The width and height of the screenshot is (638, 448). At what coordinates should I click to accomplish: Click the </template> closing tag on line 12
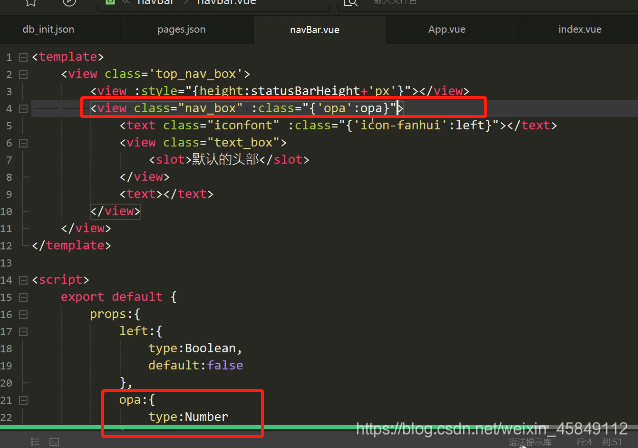[x=71, y=245]
